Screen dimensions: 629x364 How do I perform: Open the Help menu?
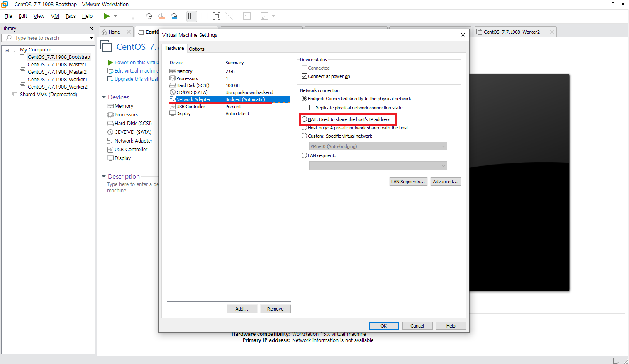[x=87, y=16]
